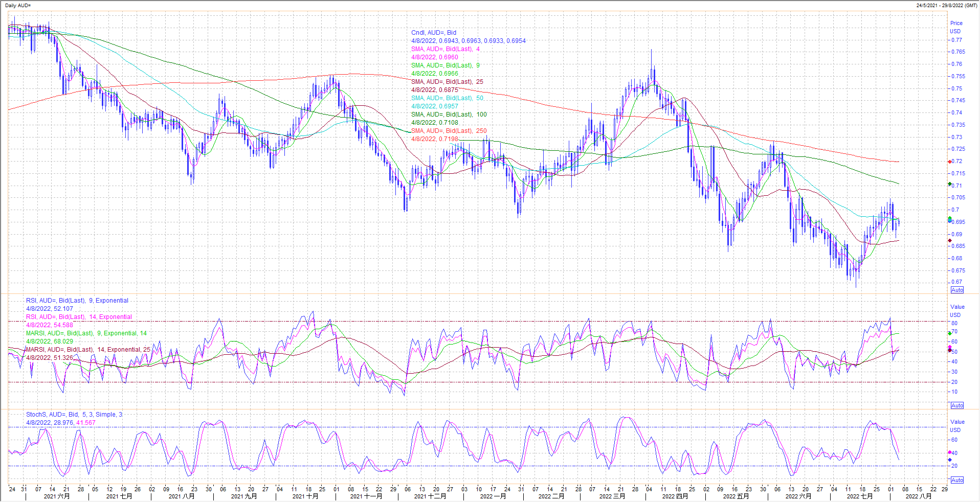The width and height of the screenshot is (980, 502).
Task: Select the 'MARSI, AUD=, Bid(Last), 9, Exponential, 14' legend
Action: [x=86, y=333]
